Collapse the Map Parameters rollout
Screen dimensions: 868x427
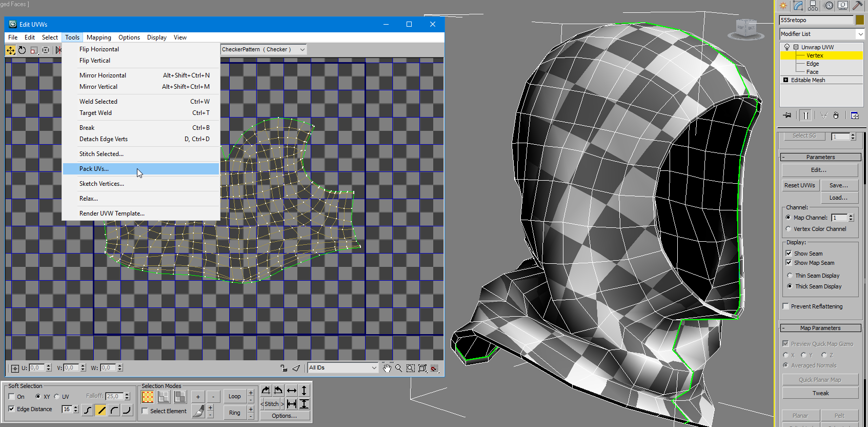pyautogui.click(x=820, y=328)
